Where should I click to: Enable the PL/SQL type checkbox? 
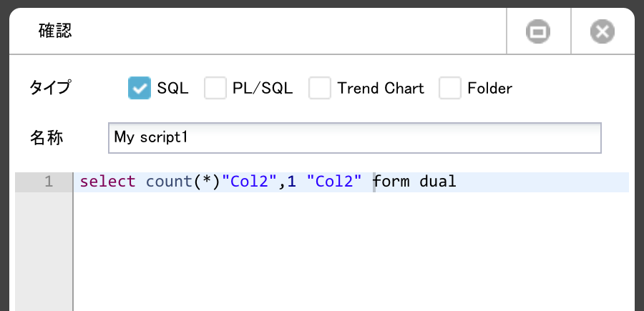(x=215, y=88)
